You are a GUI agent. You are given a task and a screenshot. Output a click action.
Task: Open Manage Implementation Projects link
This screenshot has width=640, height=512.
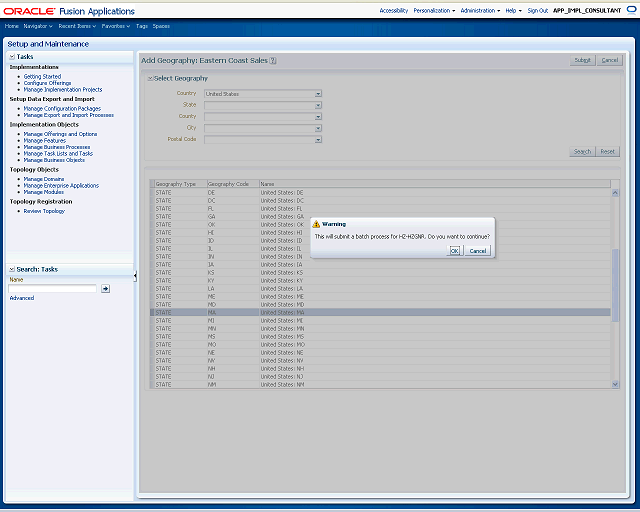(x=63, y=90)
